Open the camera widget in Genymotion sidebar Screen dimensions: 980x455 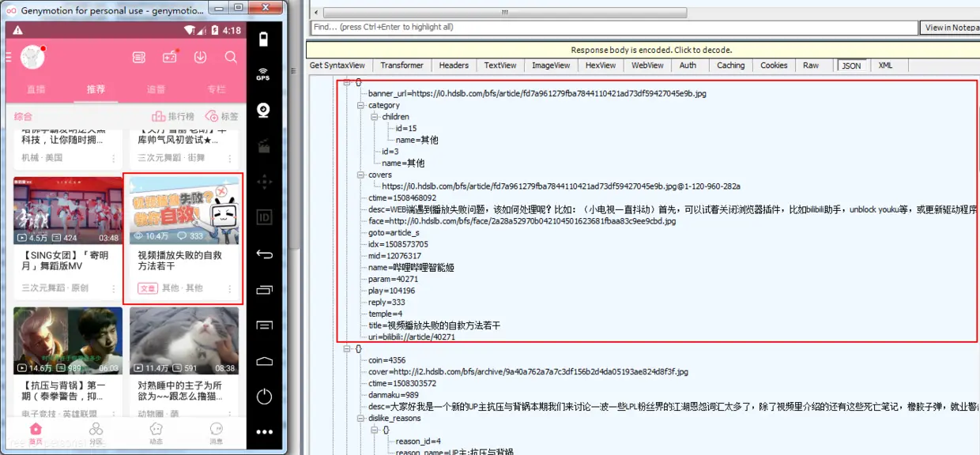pos(263,110)
